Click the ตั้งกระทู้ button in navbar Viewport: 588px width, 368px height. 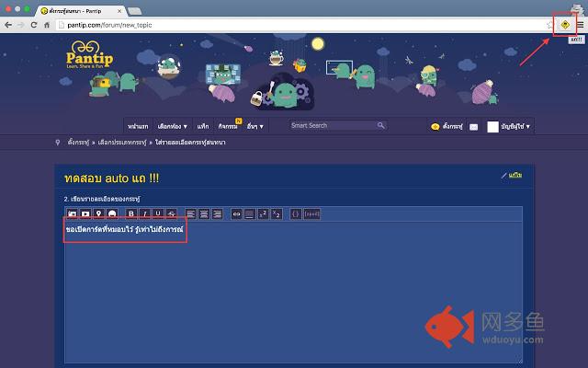click(x=447, y=127)
